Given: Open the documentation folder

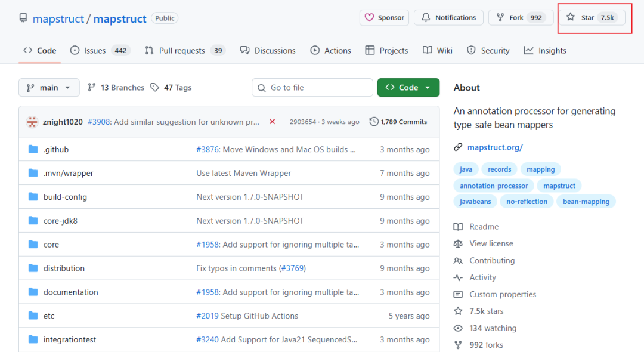Looking at the screenshot, I should pos(70,292).
